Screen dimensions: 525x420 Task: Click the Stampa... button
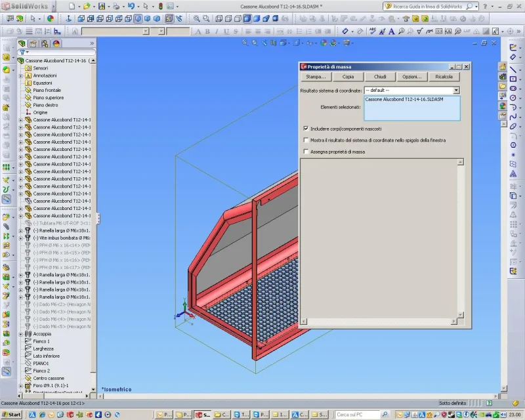tap(316, 77)
